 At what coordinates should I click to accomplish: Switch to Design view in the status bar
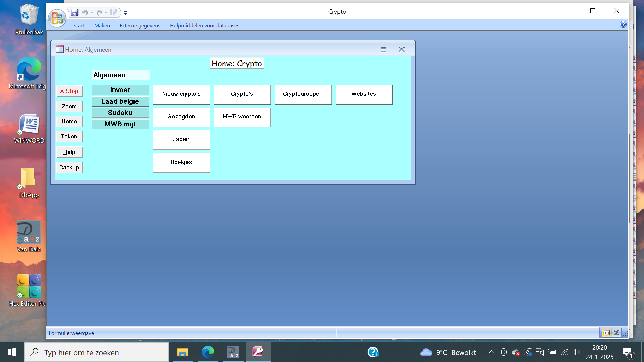tap(616, 333)
